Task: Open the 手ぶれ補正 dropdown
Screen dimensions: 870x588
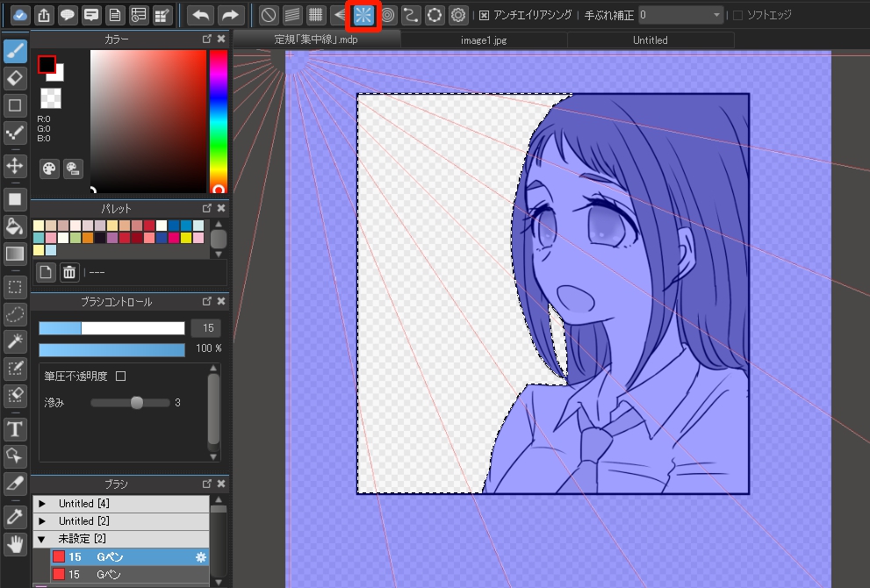Action: 680,15
